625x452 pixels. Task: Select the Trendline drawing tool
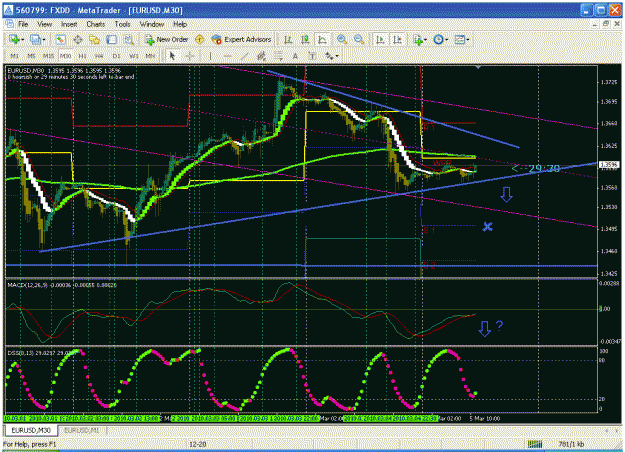pyautogui.click(x=244, y=56)
